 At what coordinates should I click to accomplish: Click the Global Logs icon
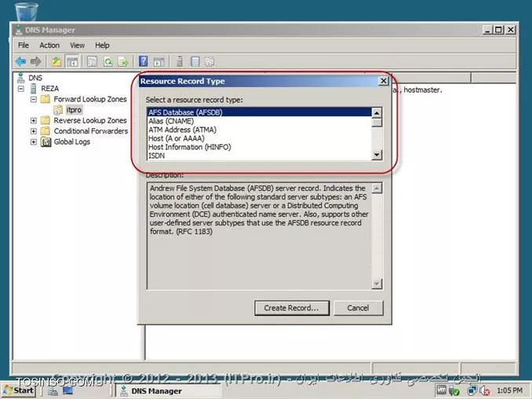tap(46, 141)
